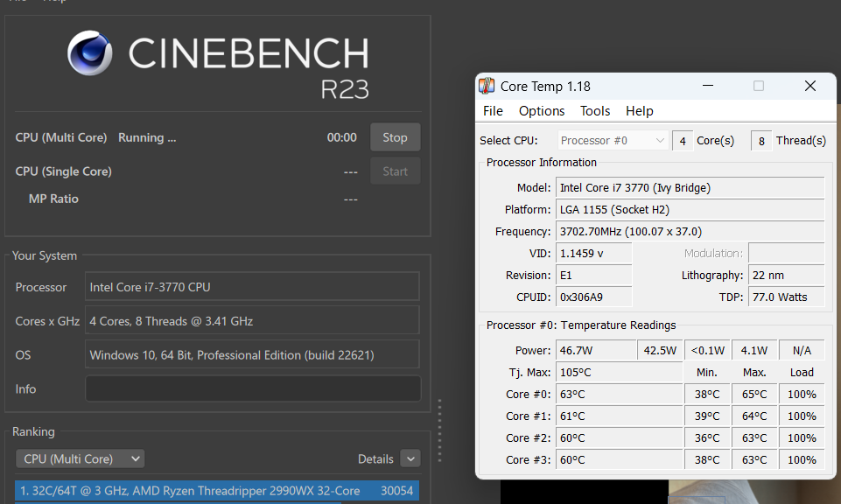Click the MP Ratio label
This screenshot has height=504, width=841.
53,199
